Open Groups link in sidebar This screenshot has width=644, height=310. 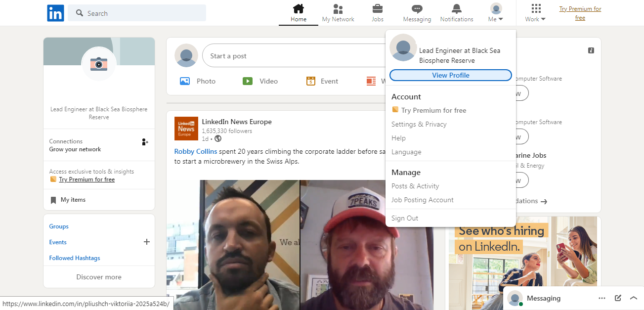(x=59, y=226)
